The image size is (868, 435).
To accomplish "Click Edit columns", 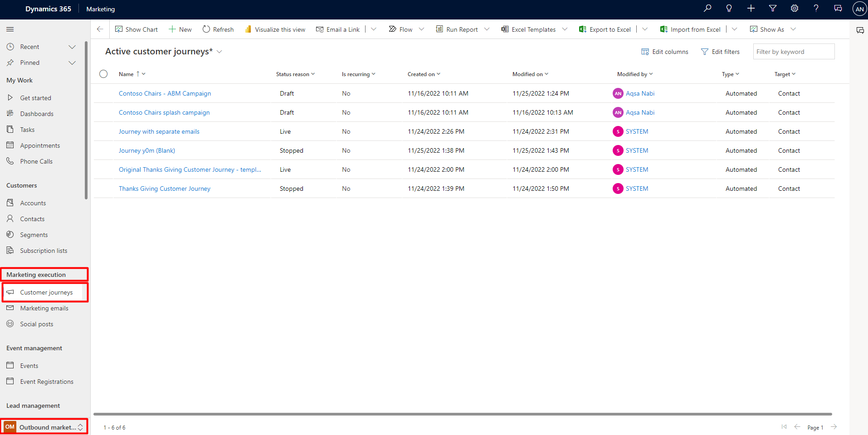I will pyautogui.click(x=665, y=51).
